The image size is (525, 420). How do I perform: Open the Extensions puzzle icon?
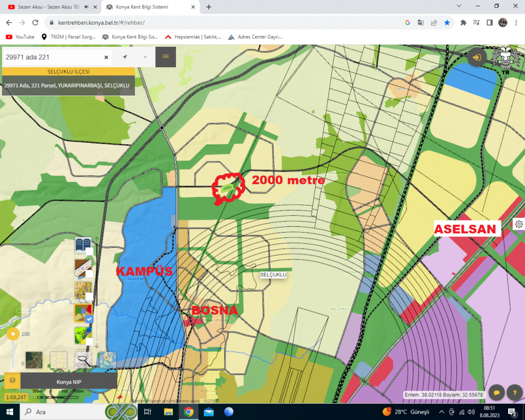(x=464, y=23)
